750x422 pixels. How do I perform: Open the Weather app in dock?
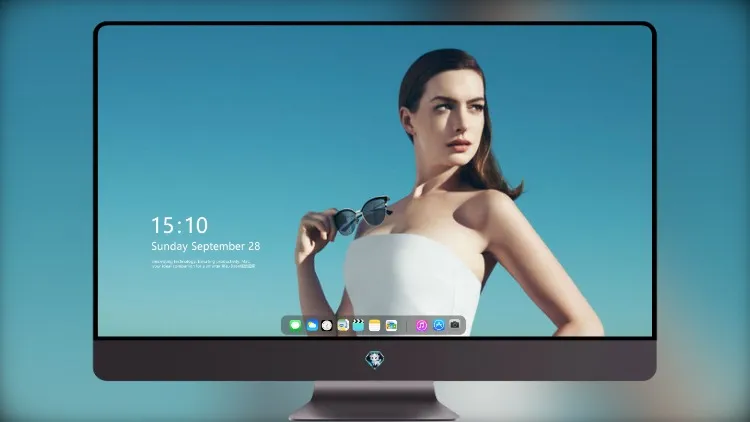point(312,326)
